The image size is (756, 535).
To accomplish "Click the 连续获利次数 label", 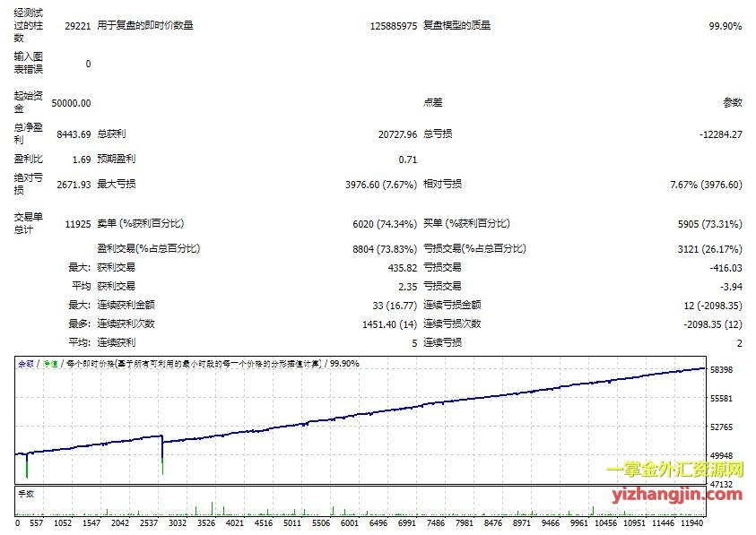I will 126,324.
